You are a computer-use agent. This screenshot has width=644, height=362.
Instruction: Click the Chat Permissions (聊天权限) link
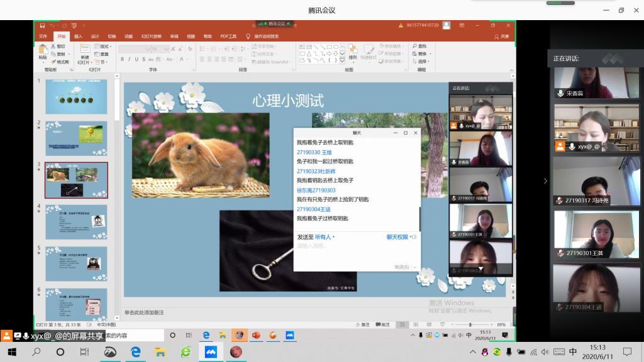pyautogui.click(x=397, y=237)
